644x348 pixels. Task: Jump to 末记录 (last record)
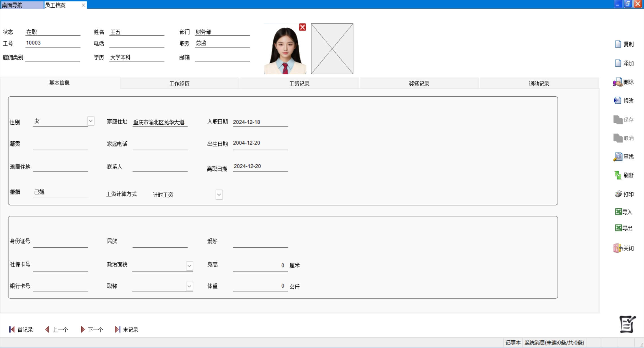[127, 330]
